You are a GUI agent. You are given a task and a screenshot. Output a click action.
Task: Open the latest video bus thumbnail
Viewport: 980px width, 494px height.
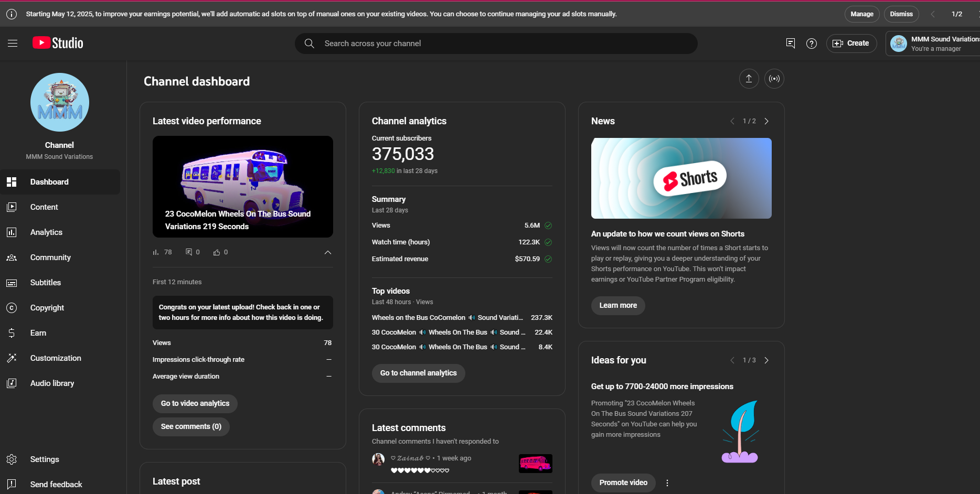click(243, 187)
